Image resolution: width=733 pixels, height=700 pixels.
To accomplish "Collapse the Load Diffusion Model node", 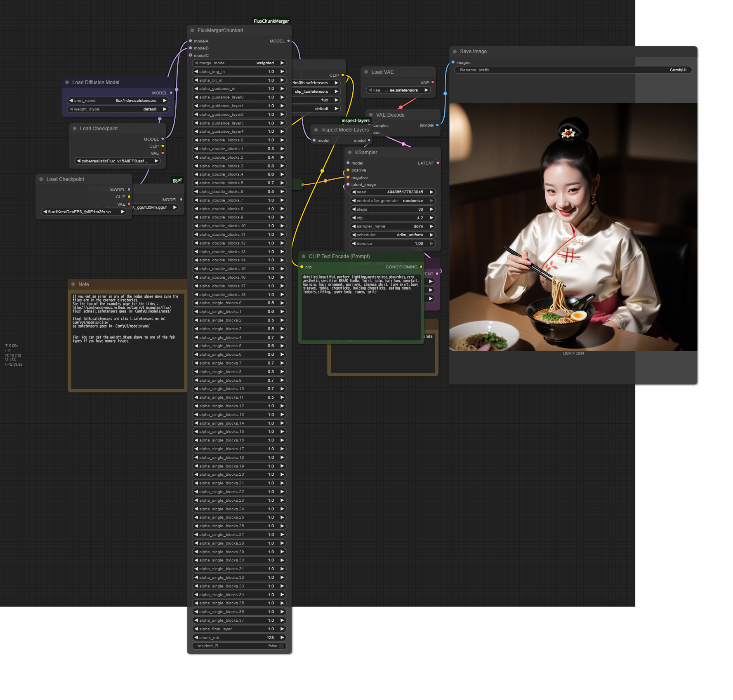I will click(67, 82).
